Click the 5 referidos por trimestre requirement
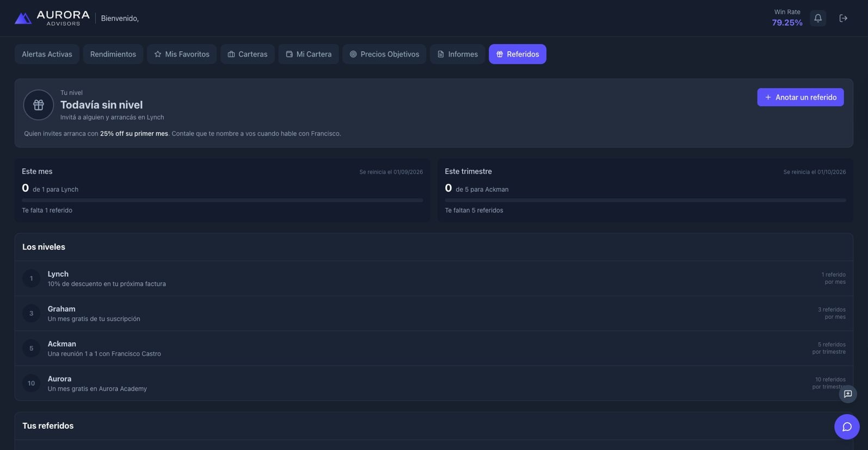 click(x=829, y=348)
